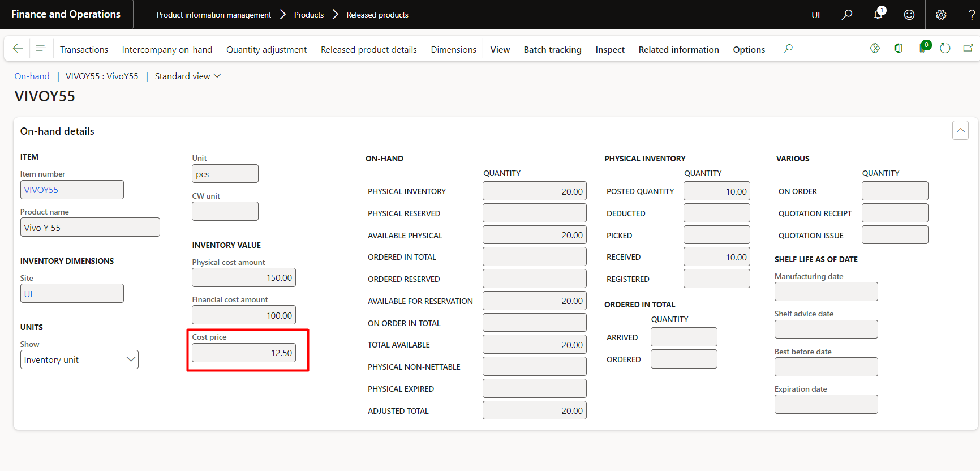Click the action pane search icon
This screenshot has height=471, width=980.
[788, 49]
